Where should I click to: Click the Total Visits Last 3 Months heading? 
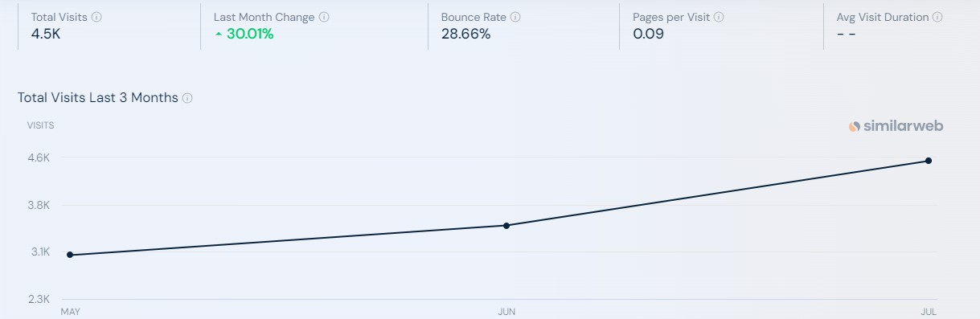click(98, 98)
